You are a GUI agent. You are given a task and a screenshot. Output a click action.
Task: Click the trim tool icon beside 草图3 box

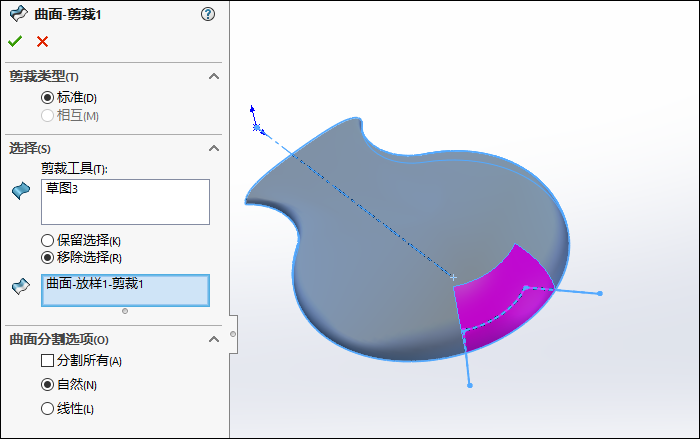(21, 191)
